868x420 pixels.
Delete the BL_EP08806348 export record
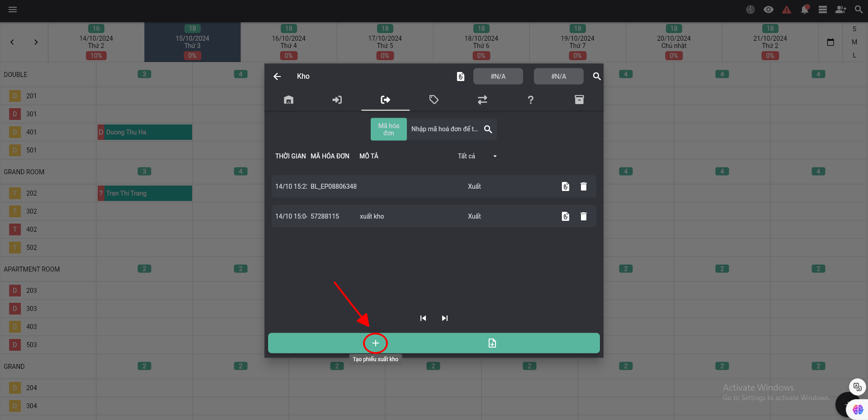pos(584,186)
